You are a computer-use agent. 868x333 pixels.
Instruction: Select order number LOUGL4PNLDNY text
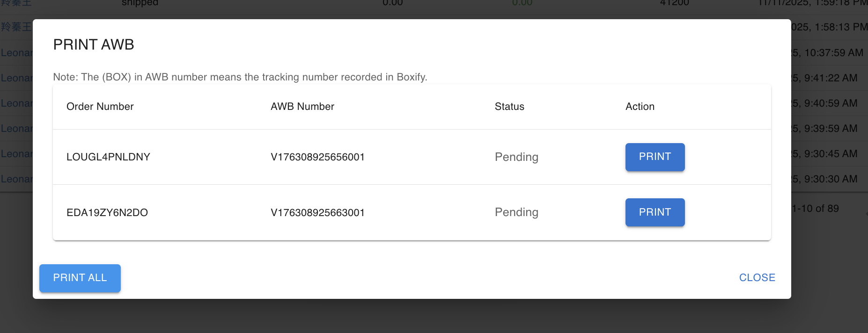[108, 157]
